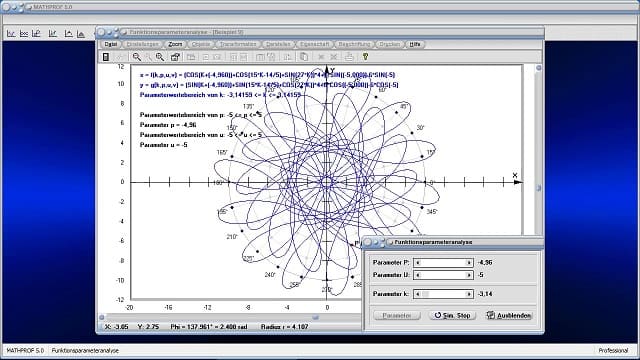Open the Transformation menu
The width and height of the screenshot is (640, 360).
238,44
